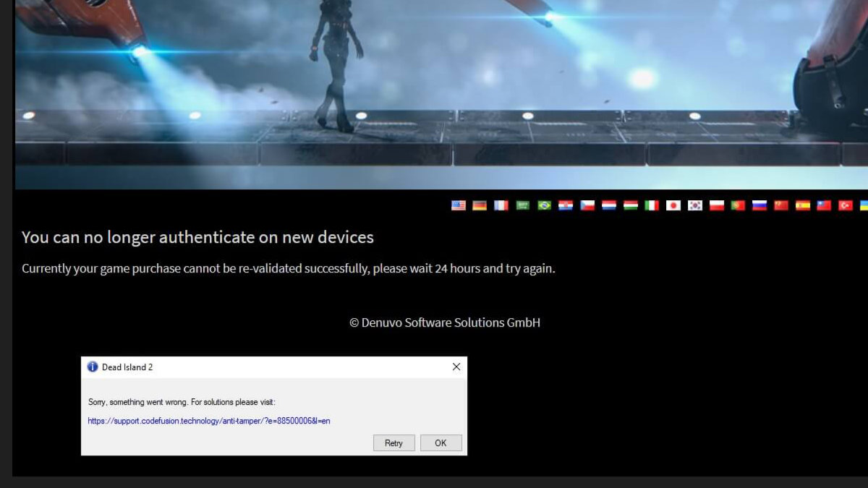Select the US flag language icon
The image size is (868, 488).
(x=458, y=206)
